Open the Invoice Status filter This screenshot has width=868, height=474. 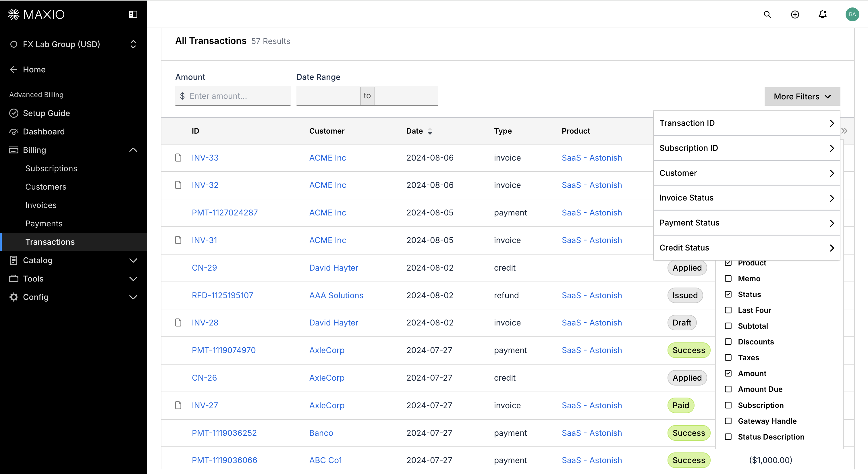(x=746, y=198)
